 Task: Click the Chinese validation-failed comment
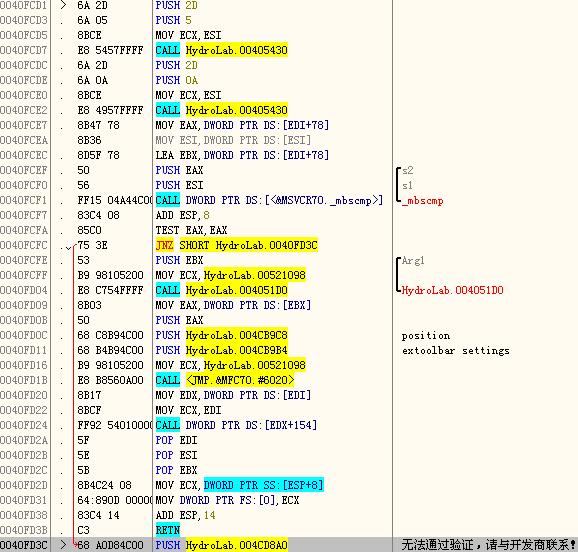click(489, 545)
